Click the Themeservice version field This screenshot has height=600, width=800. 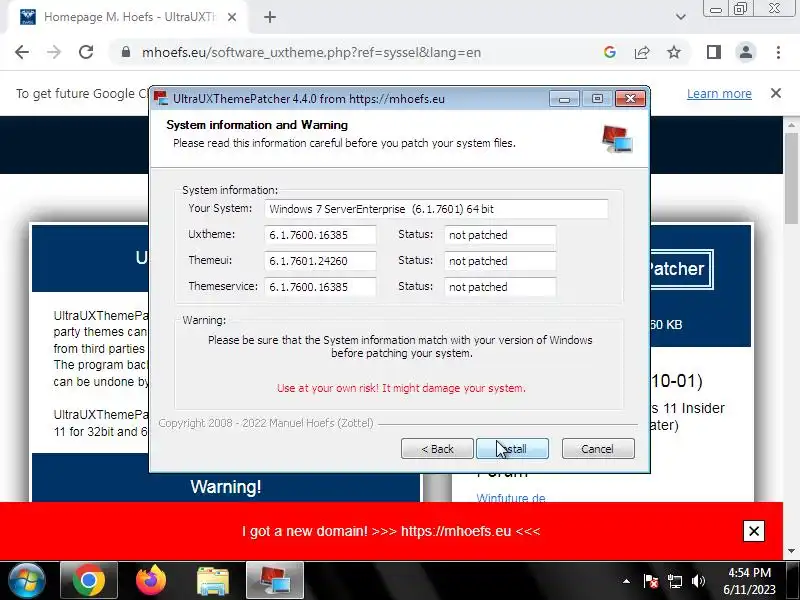tap(320, 287)
